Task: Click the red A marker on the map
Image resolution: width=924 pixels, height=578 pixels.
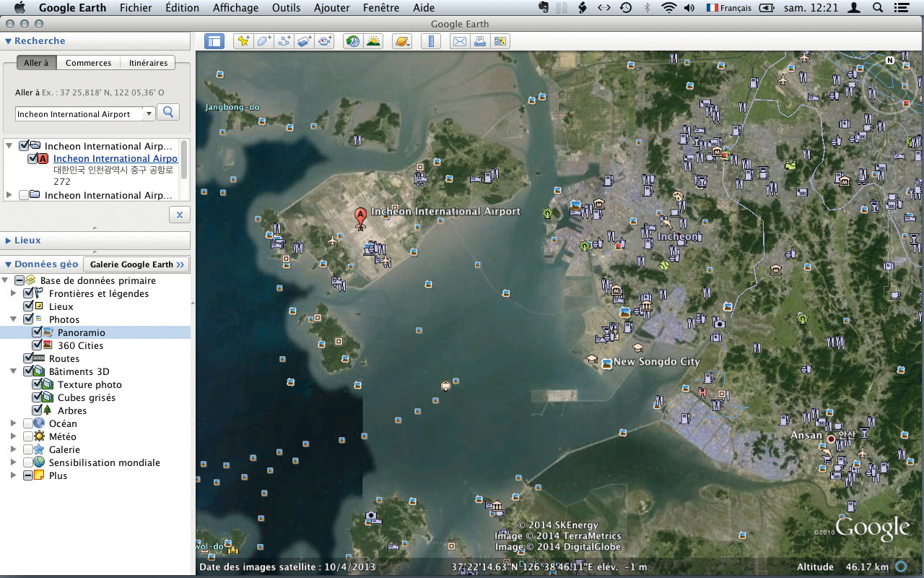Action: click(x=359, y=217)
